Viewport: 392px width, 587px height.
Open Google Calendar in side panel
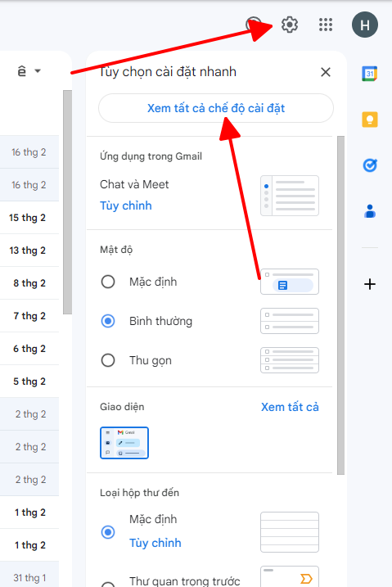pyautogui.click(x=370, y=74)
